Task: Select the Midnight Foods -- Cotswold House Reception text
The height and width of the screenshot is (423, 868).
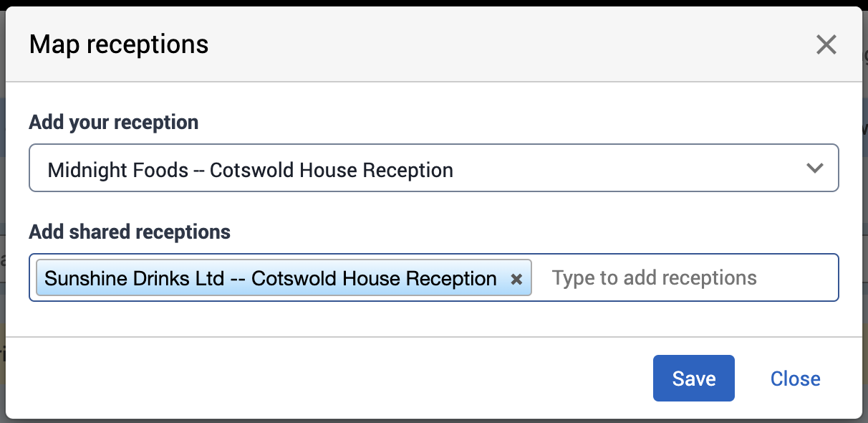Action: pyautogui.click(x=250, y=170)
